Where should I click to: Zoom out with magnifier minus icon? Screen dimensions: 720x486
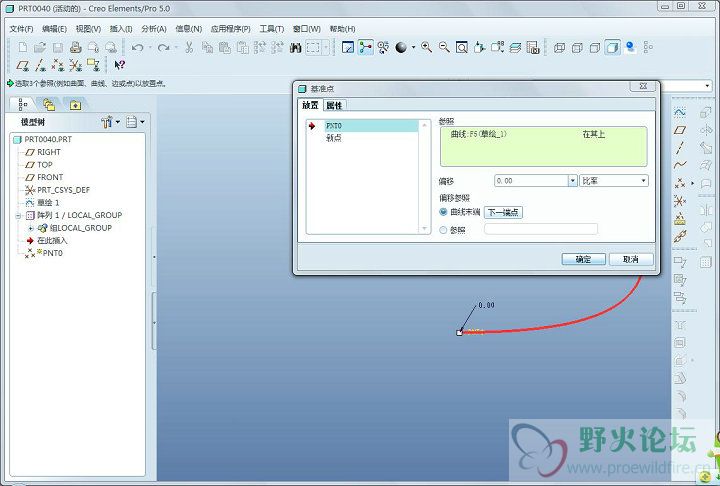(444, 47)
